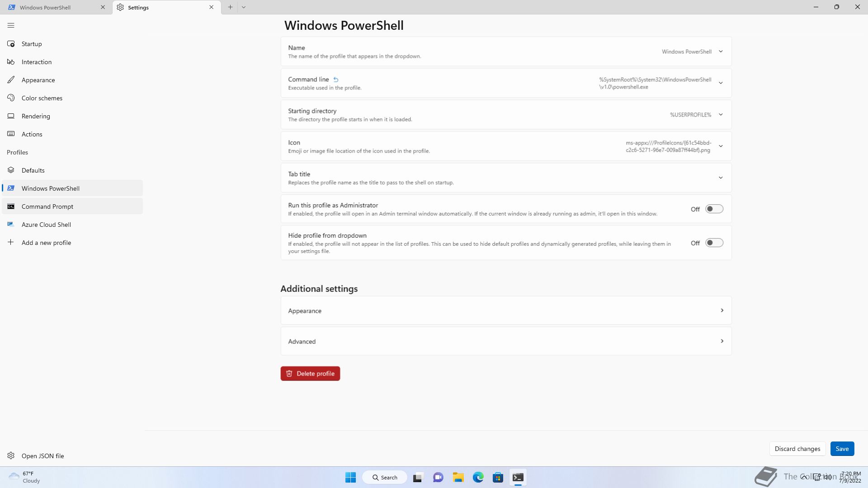The height and width of the screenshot is (488, 868).
Task: Click the Defaults layers icon
Action: click(11, 170)
